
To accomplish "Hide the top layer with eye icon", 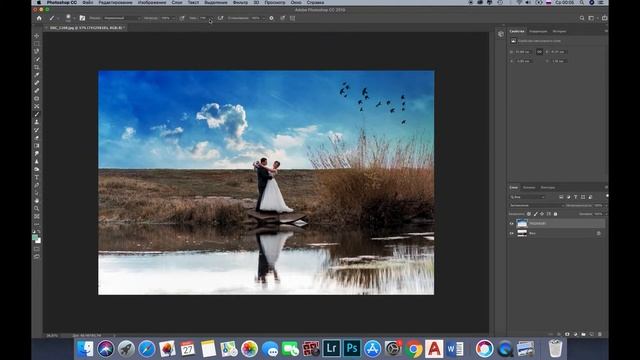I will click(x=511, y=223).
